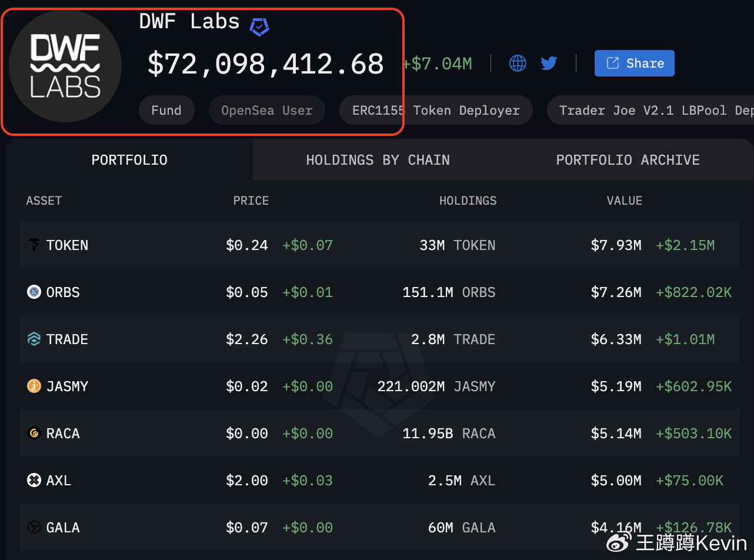Switch to the PORTFOLIO ARCHIVE tab
The height and width of the screenshot is (560, 754).
[628, 159]
